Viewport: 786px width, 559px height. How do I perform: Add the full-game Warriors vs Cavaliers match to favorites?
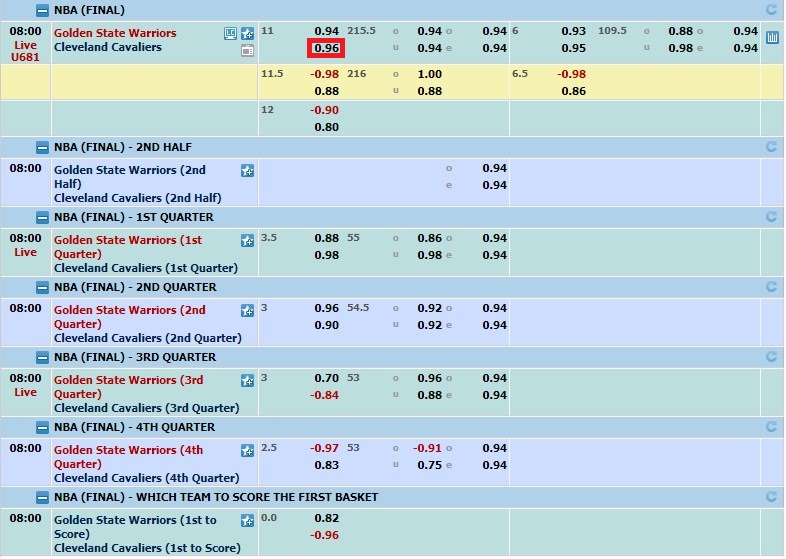pos(247,34)
